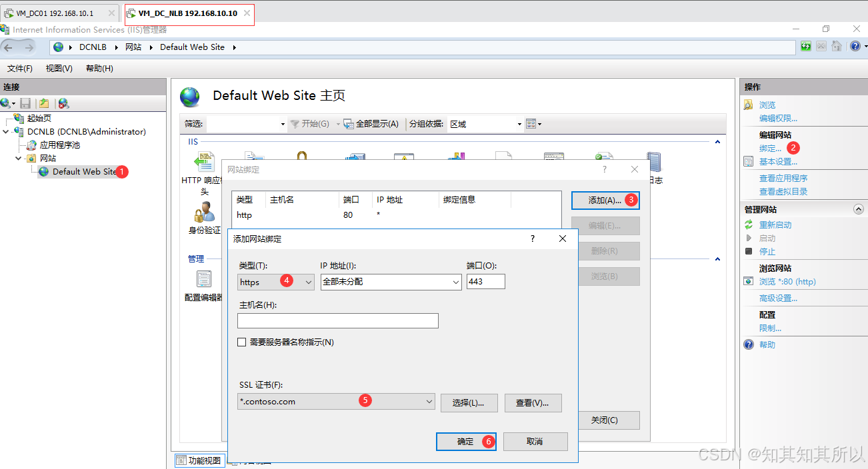Click 确定 to confirm the binding
This screenshot has width=868, height=469.
(465, 442)
